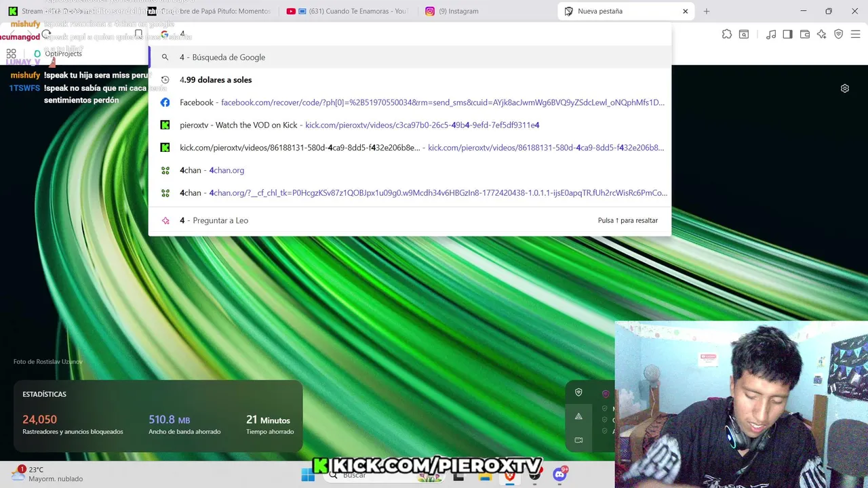Image resolution: width=868 pixels, height=488 pixels.
Task: Open the 4chan.org suggestion
Action: 410,170
